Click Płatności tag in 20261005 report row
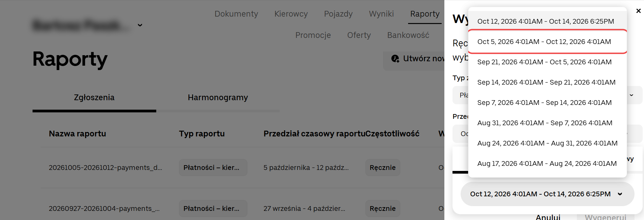Image resolution: width=644 pixels, height=220 pixels. pos(213,168)
